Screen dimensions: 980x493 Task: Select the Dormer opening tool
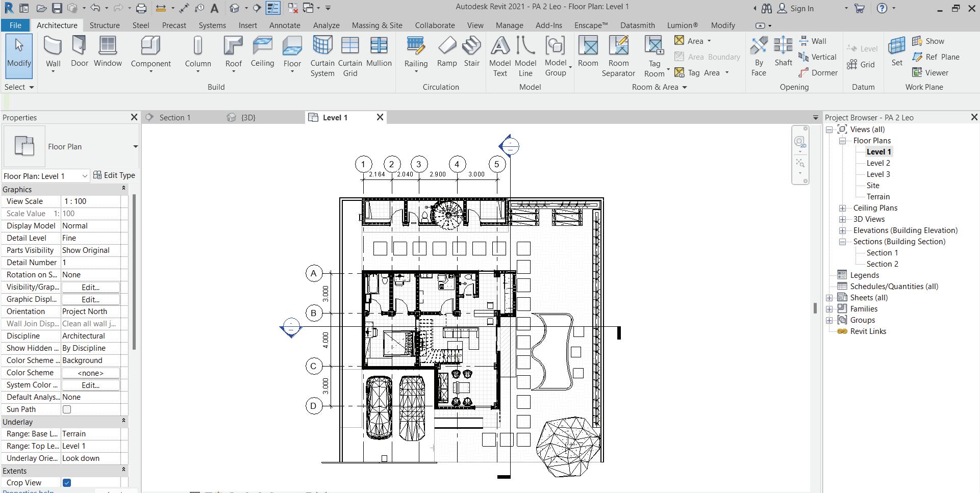click(x=818, y=72)
